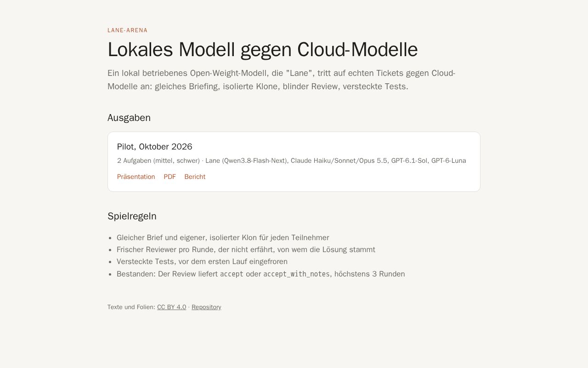Image resolution: width=588 pixels, height=368 pixels.
Task: Click the Bestanden rule list item
Action: pos(260,274)
